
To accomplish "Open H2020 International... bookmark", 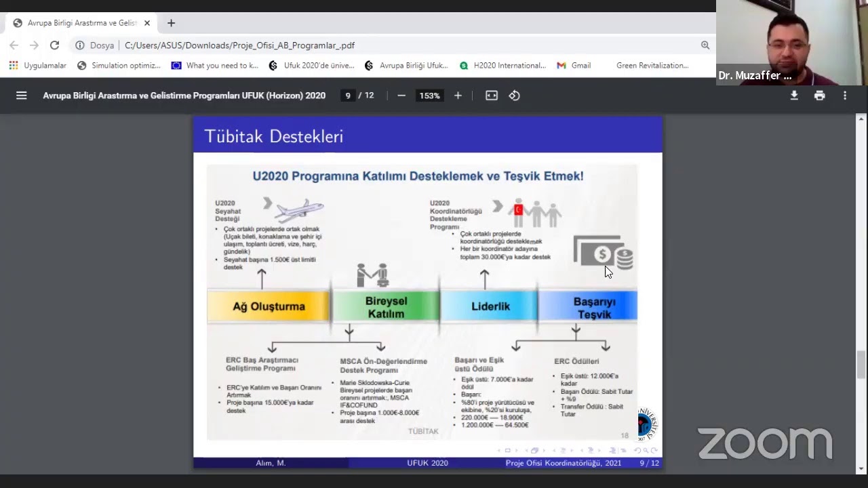I will [502, 66].
